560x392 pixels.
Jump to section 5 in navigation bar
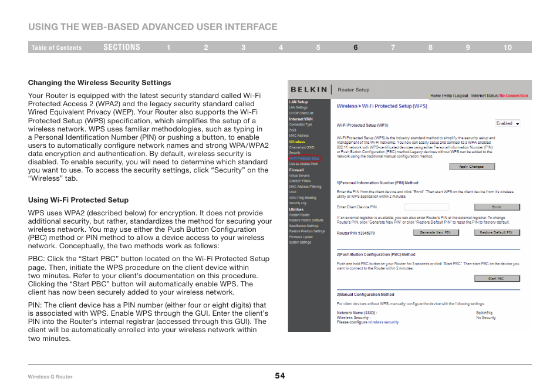coord(318,48)
